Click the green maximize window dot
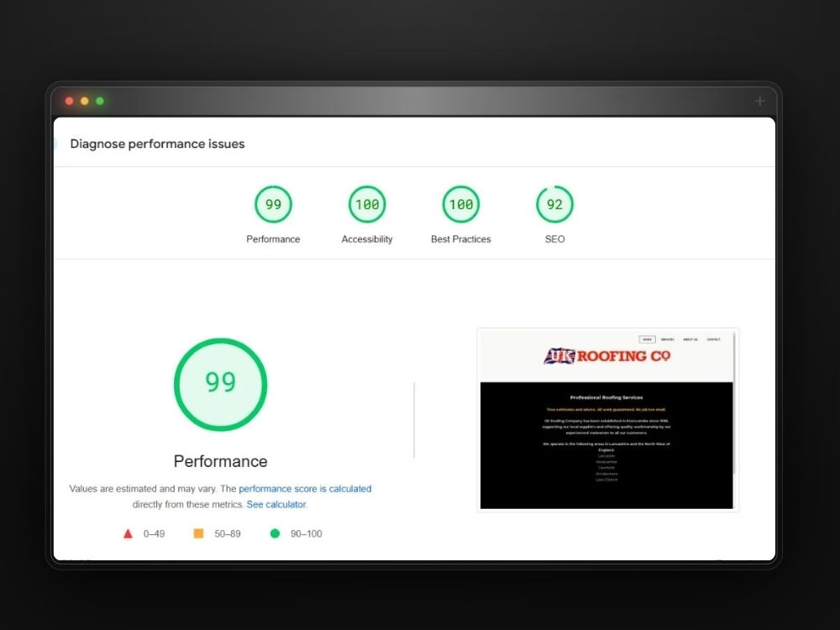Screen dimensions: 840x630 click(100, 101)
